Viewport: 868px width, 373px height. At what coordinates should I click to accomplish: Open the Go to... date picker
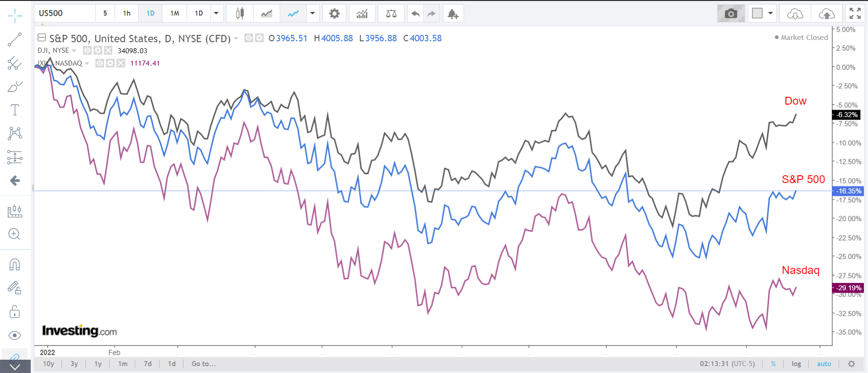point(204,364)
